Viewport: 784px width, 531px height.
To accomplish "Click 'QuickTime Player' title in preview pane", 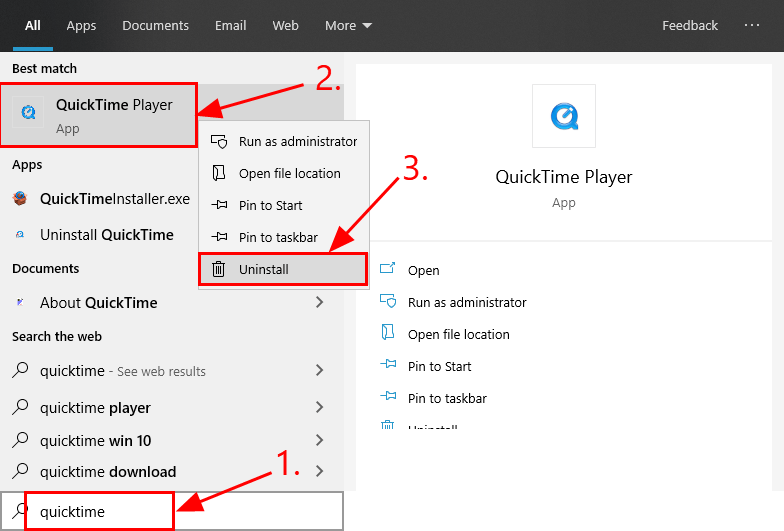I will coord(564,177).
